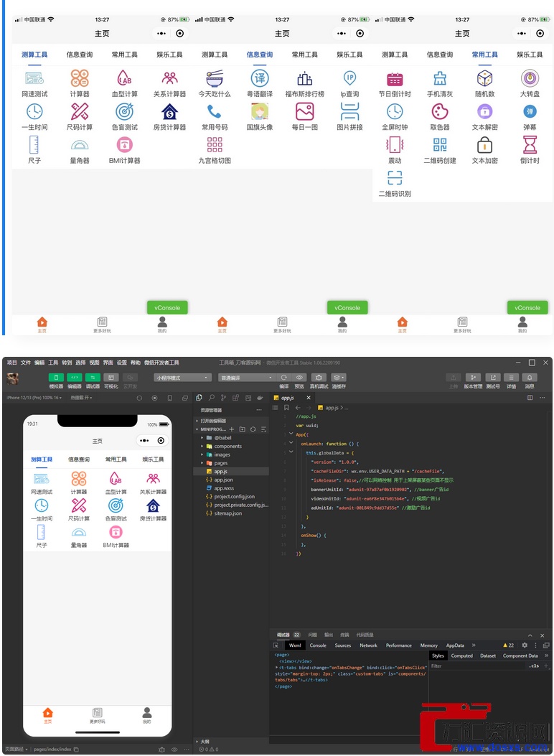The height and width of the screenshot is (756, 554).
Task: Open the 普通编译 compile mode dropdown
Action: 246,378
